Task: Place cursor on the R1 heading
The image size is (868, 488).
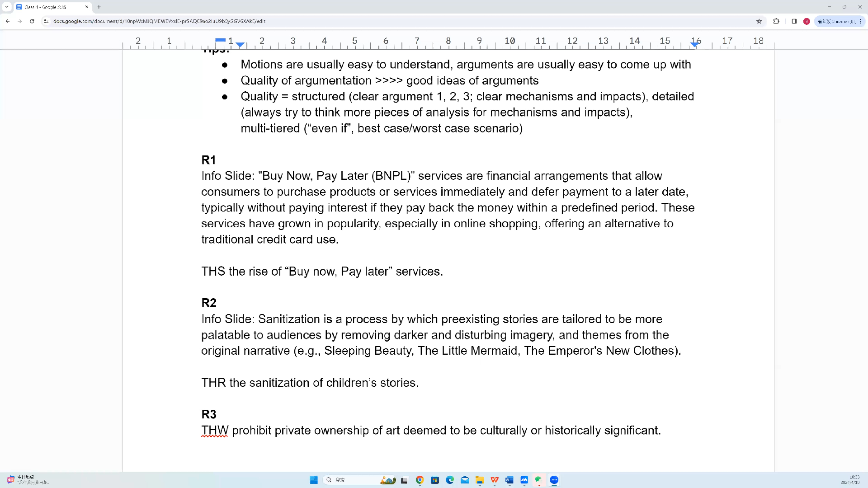Action: (x=208, y=160)
